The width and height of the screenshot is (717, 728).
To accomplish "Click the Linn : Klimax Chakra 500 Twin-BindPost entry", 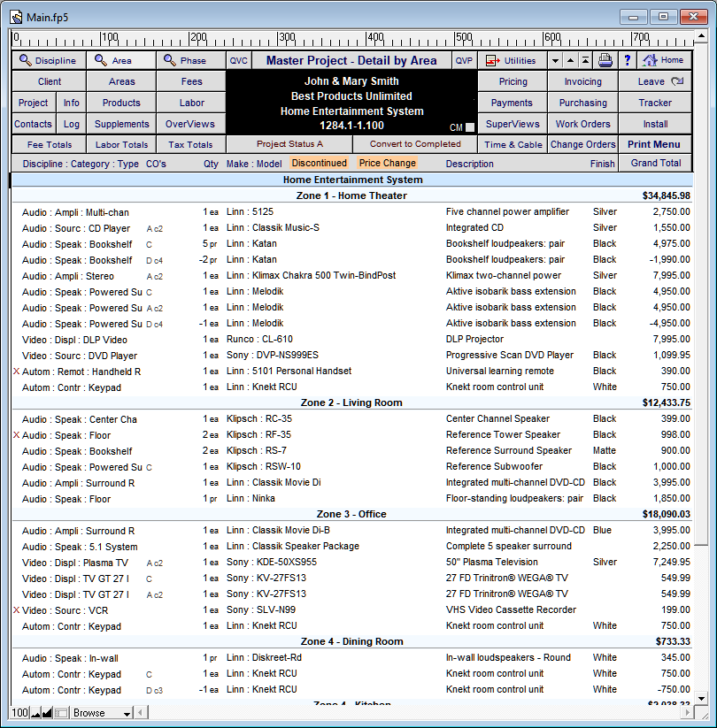I will pos(311,275).
